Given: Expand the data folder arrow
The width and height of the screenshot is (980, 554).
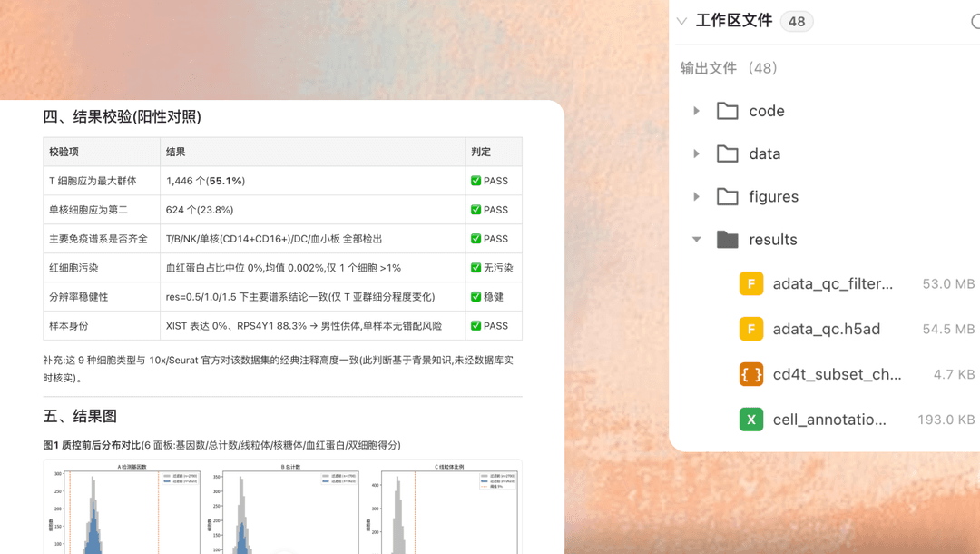Looking at the screenshot, I should point(696,153).
